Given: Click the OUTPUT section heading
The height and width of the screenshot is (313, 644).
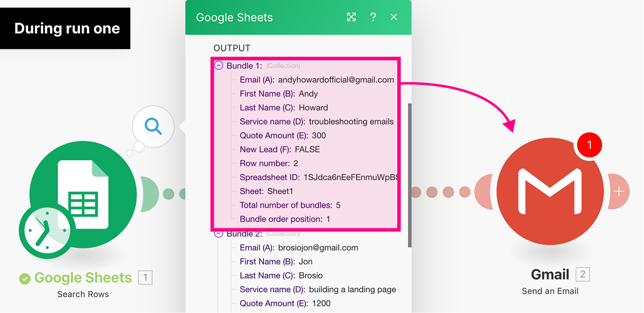Looking at the screenshot, I should (232, 48).
